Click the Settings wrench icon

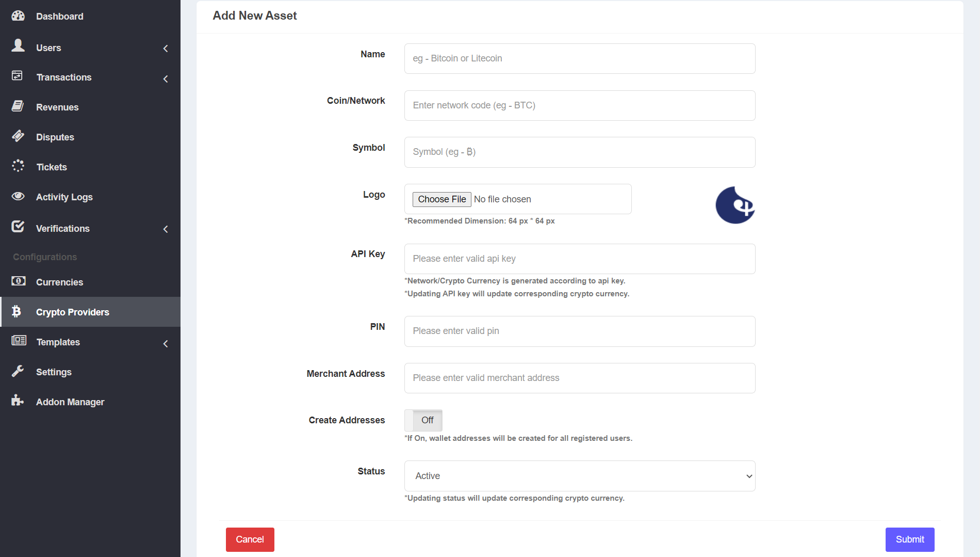[x=18, y=371]
